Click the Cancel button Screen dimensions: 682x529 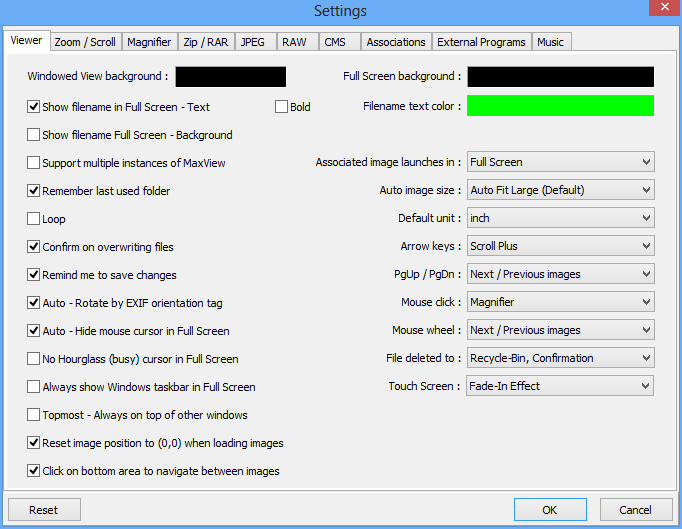point(636,510)
